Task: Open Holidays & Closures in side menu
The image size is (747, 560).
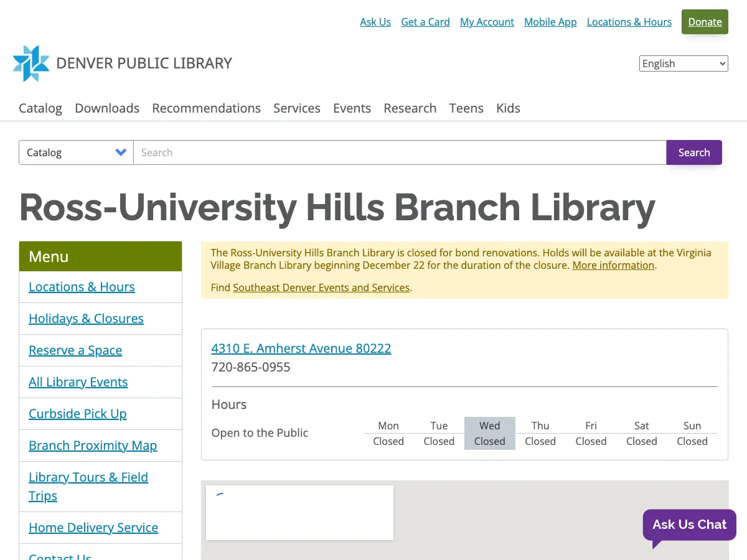Action: pos(86,319)
